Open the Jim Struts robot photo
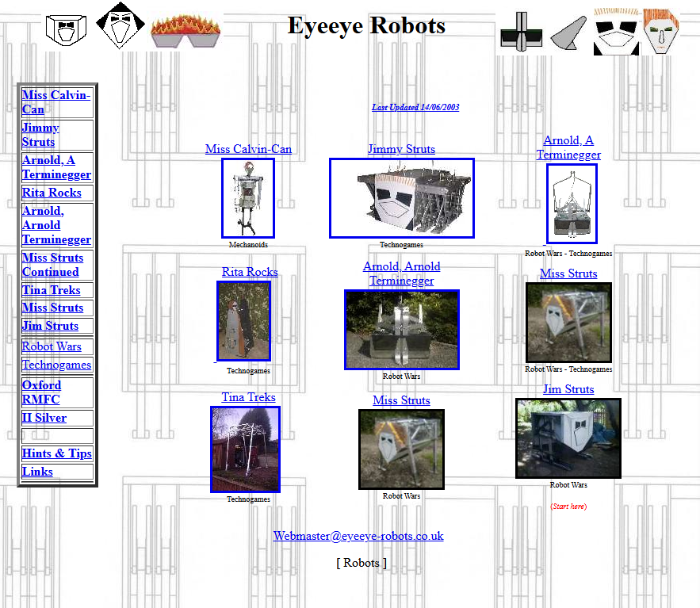Image resolution: width=700 pixels, height=608 pixels. [x=568, y=438]
